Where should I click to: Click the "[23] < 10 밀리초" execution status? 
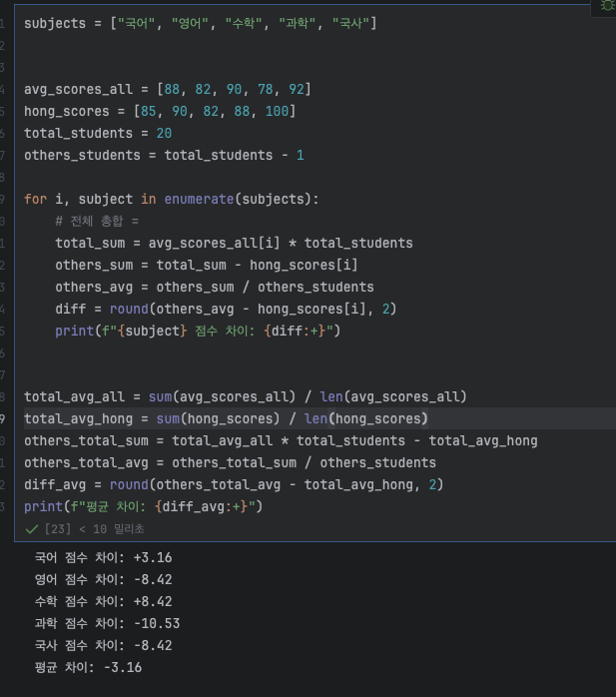[x=94, y=529]
